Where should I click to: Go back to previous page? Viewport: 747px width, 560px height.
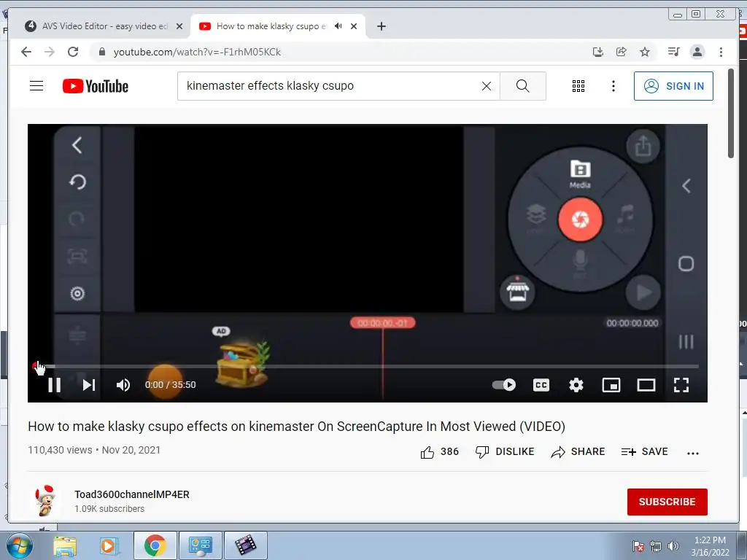click(26, 52)
